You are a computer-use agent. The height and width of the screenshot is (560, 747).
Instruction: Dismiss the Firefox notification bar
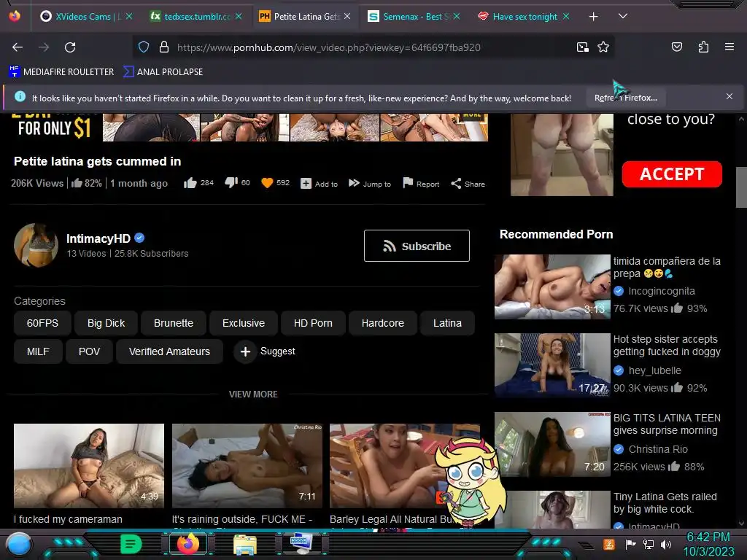click(x=729, y=97)
